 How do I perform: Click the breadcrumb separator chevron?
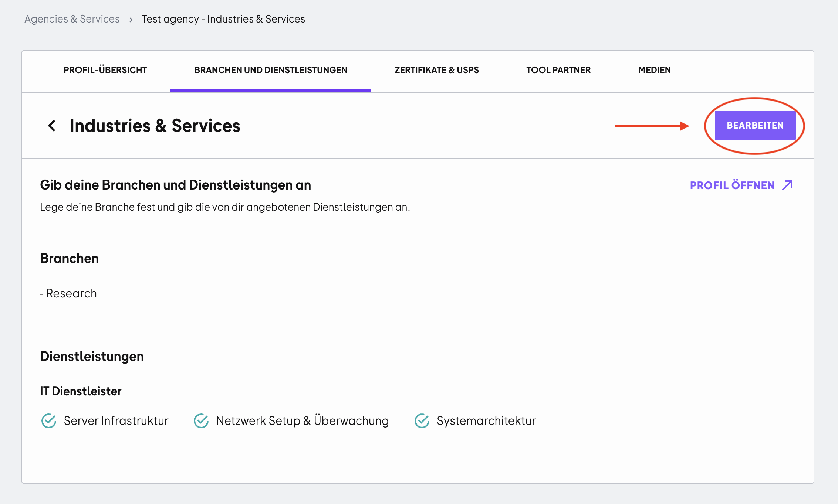click(131, 20)
